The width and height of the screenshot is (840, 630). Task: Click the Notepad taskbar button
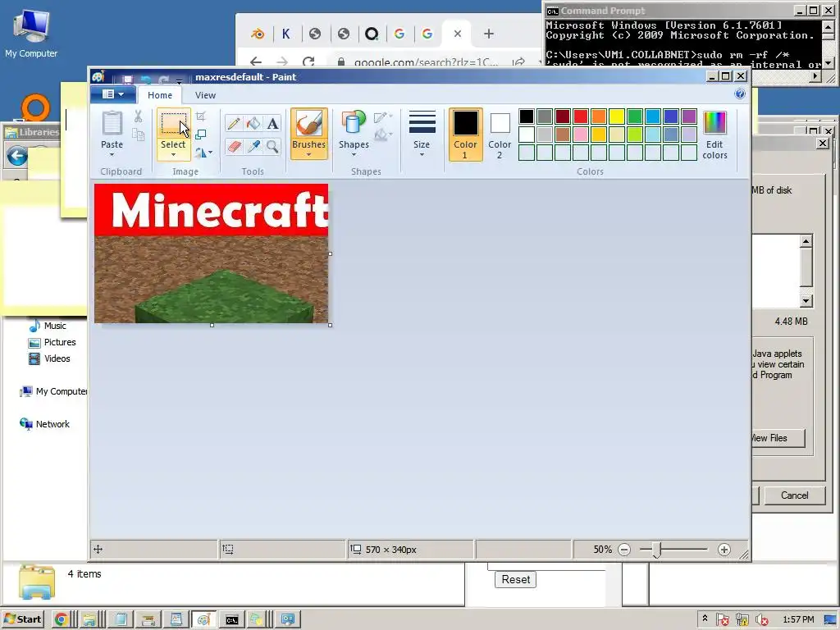pyautogui.click(x=121, y=620)
